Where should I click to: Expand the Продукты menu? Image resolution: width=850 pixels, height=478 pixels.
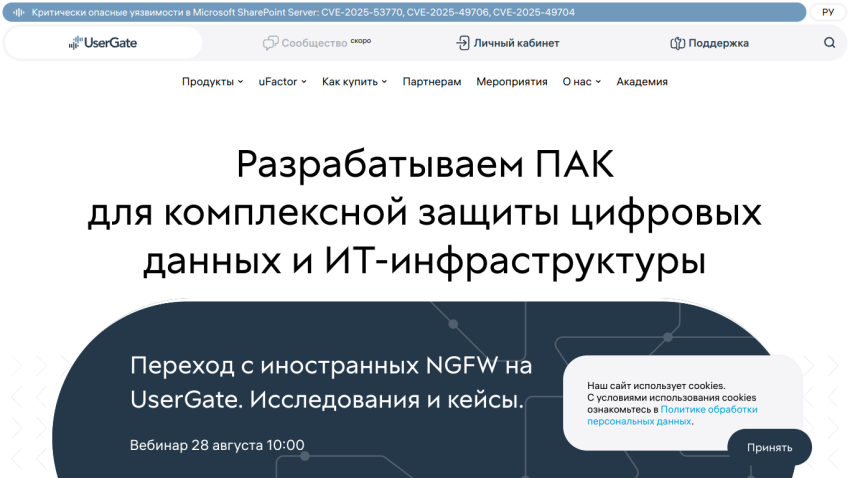212,81
